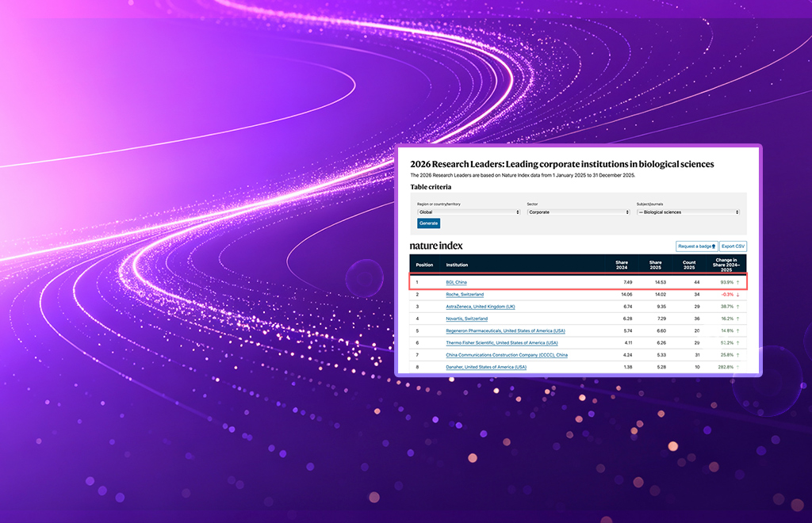Viewport: 812px width, 523px height.
Task: Open the AstraZeneca, United Kingdom link
Action: [x=481, y=307]
